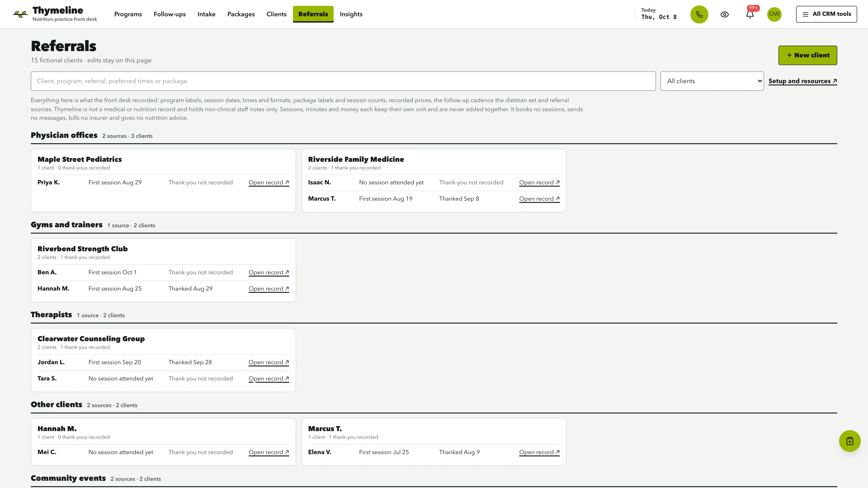Click the Marcus T. source card title
The image size is (868, 488).
(x=325, y=429)
